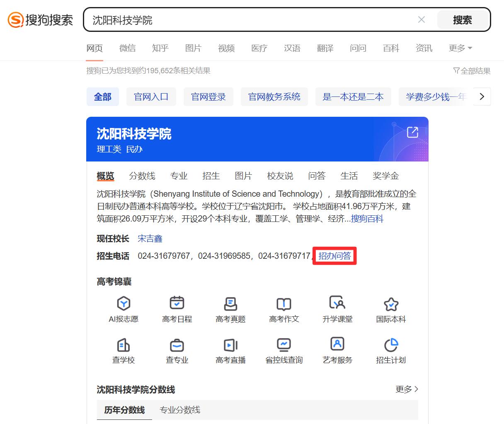Open the 国际本科 star icon
The width and height of the screenshot is (504, 424).
point(391,304)
